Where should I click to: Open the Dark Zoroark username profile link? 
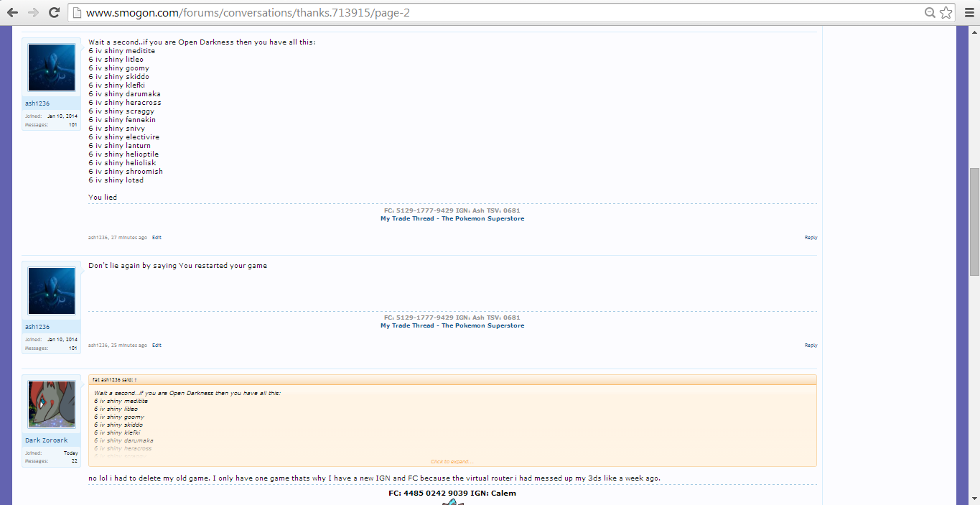[47, 440]
